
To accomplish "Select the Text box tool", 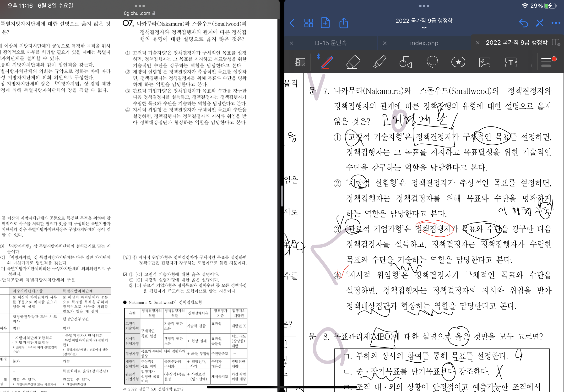I will coord(511,62).
